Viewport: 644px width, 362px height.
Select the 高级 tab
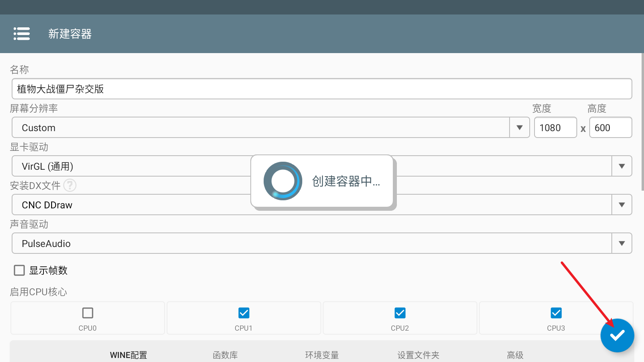(x=515, y=355)
